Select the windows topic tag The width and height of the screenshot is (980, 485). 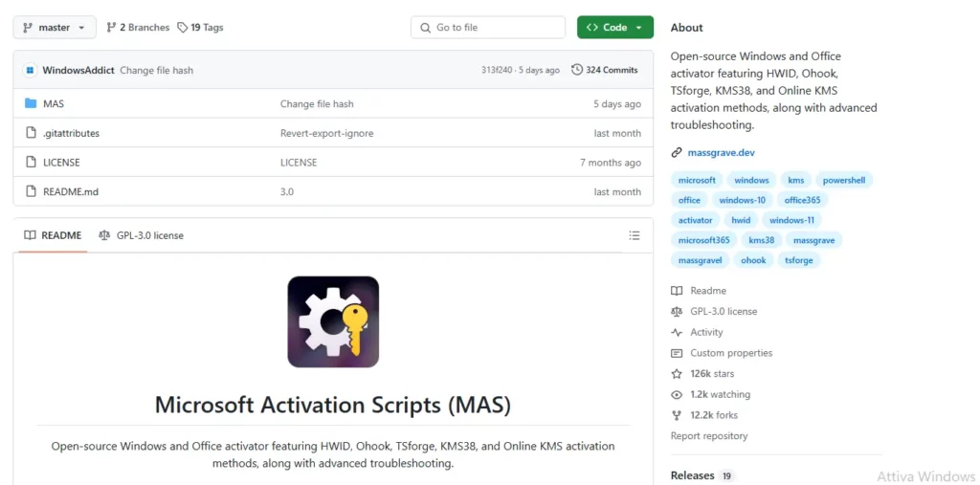752,180
